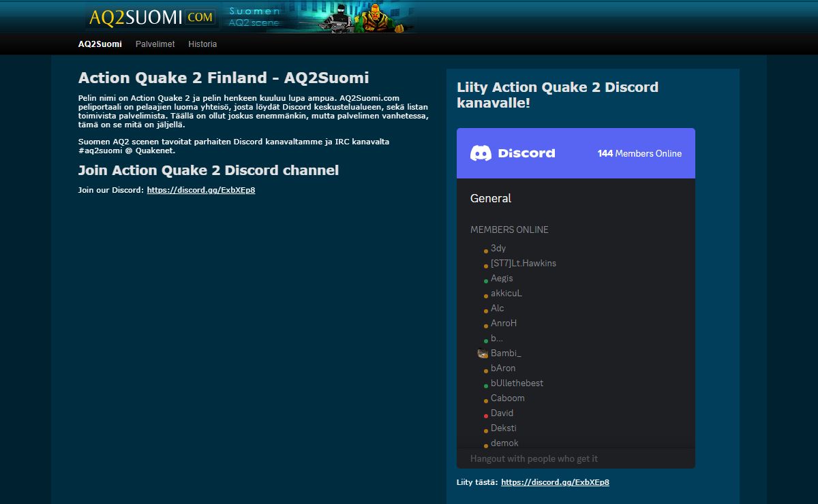Click the green status dot beside Aegis
The image size is (818, 504).
(486, 280)
